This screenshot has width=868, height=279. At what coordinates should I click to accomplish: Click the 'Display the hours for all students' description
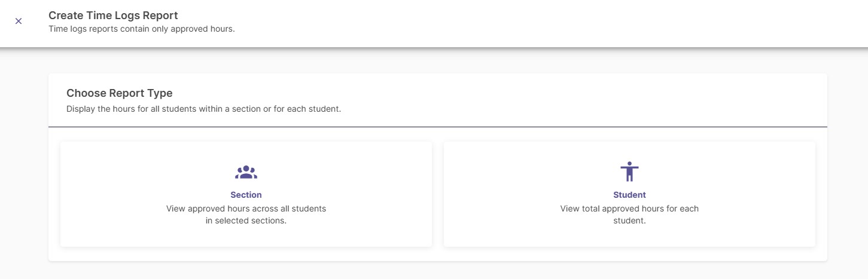coord(203,109)
